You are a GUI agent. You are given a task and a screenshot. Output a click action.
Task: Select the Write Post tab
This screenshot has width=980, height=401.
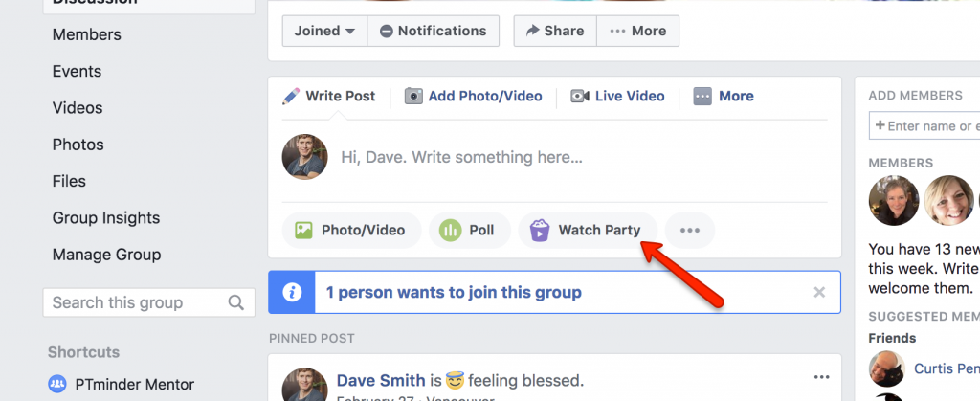[329, 97]
